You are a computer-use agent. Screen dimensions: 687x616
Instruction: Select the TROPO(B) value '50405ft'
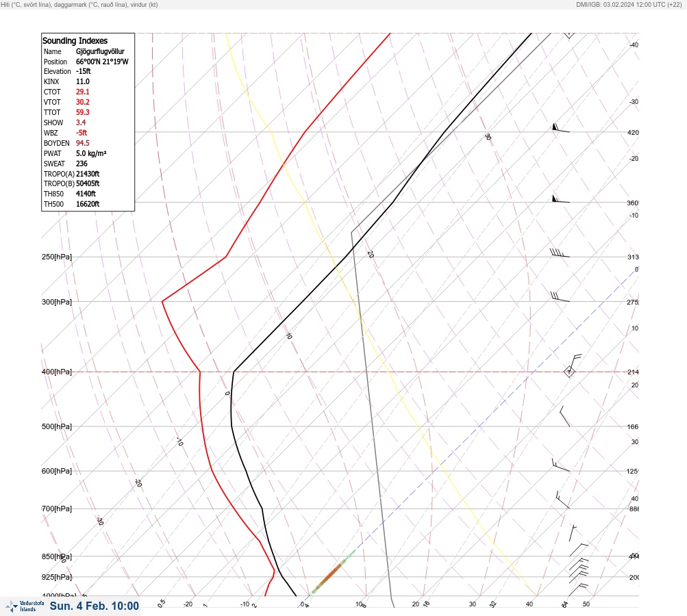point(88,183)
